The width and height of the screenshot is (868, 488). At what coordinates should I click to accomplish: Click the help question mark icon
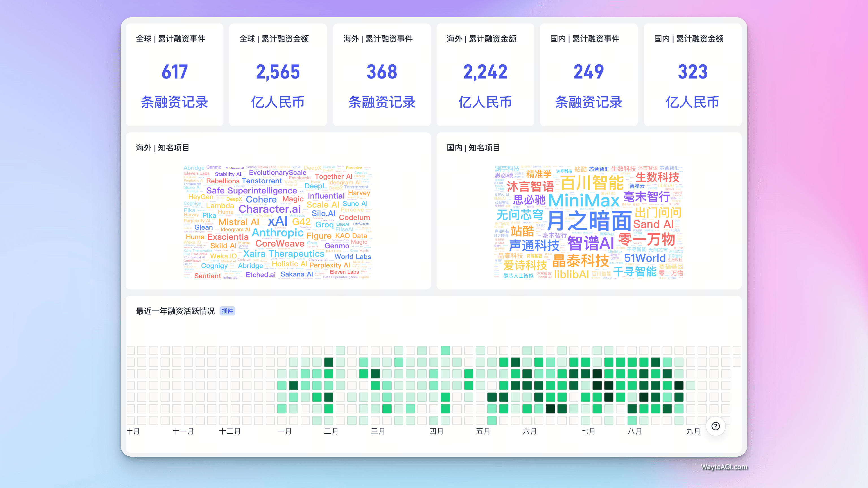[x=715, y=426]
